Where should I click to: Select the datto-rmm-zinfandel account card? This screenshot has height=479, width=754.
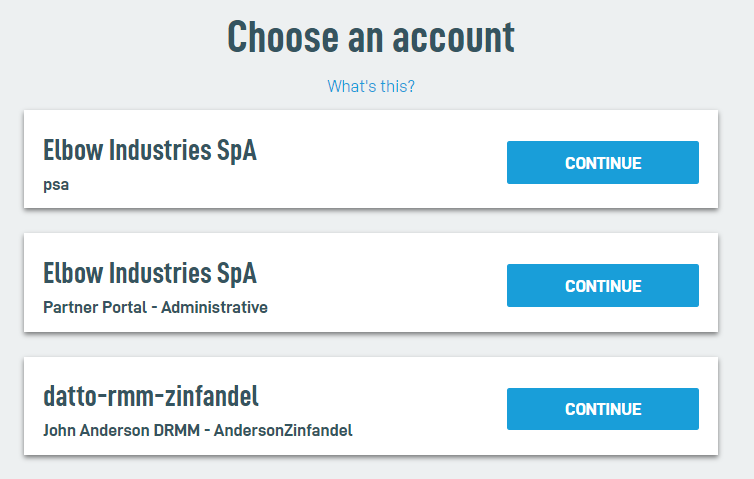[x=371, y=406]
